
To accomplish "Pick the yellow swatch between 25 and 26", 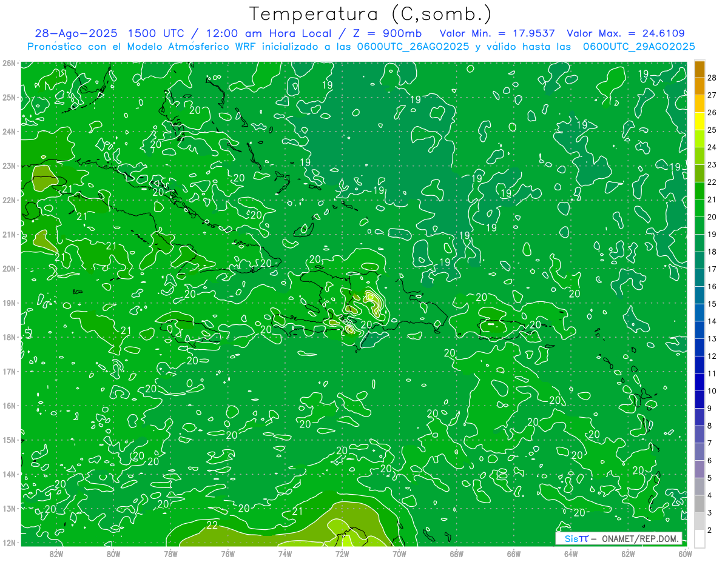I will [x=699, y=121].
